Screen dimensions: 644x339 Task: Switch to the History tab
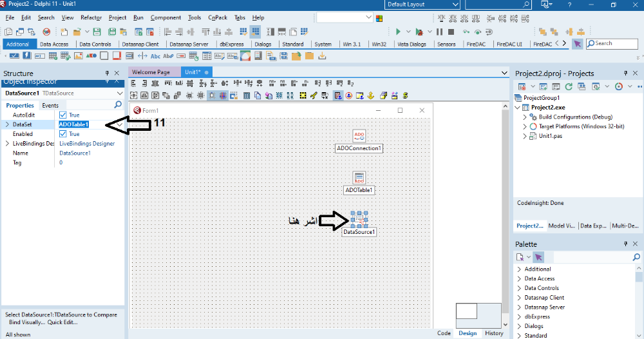494,333
